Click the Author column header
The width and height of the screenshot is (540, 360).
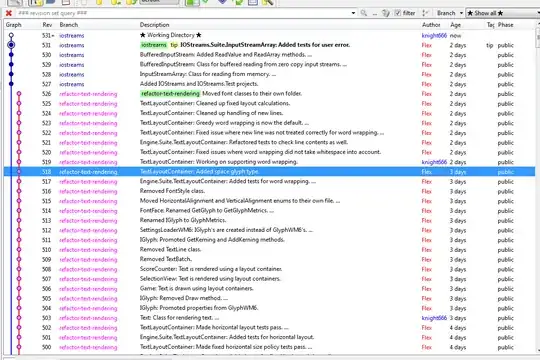coord(431,25)
